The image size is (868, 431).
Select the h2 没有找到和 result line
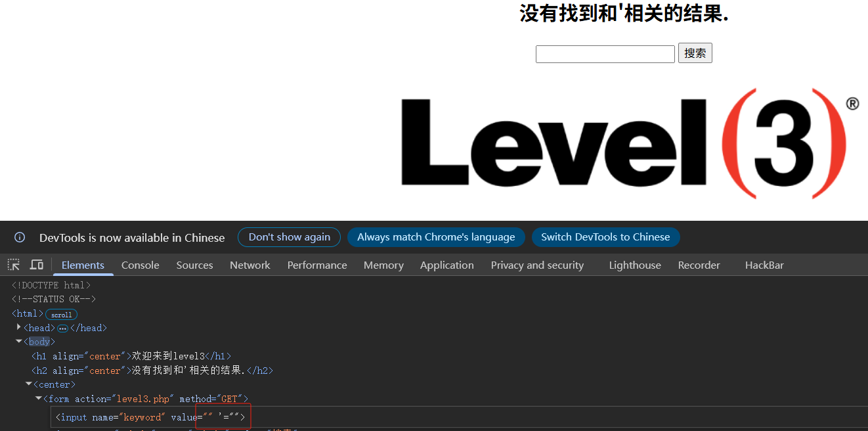pos(152,371)
